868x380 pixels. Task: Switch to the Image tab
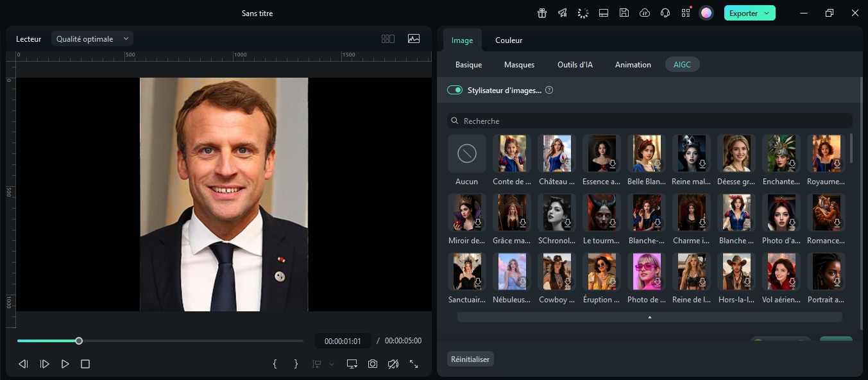462,40
